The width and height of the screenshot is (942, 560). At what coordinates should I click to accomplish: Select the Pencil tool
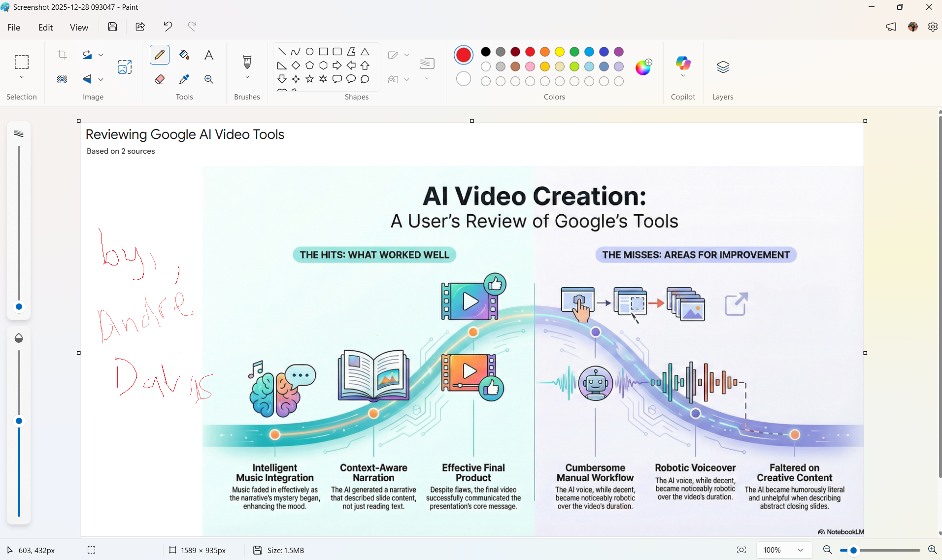click(x=159, y=55)
